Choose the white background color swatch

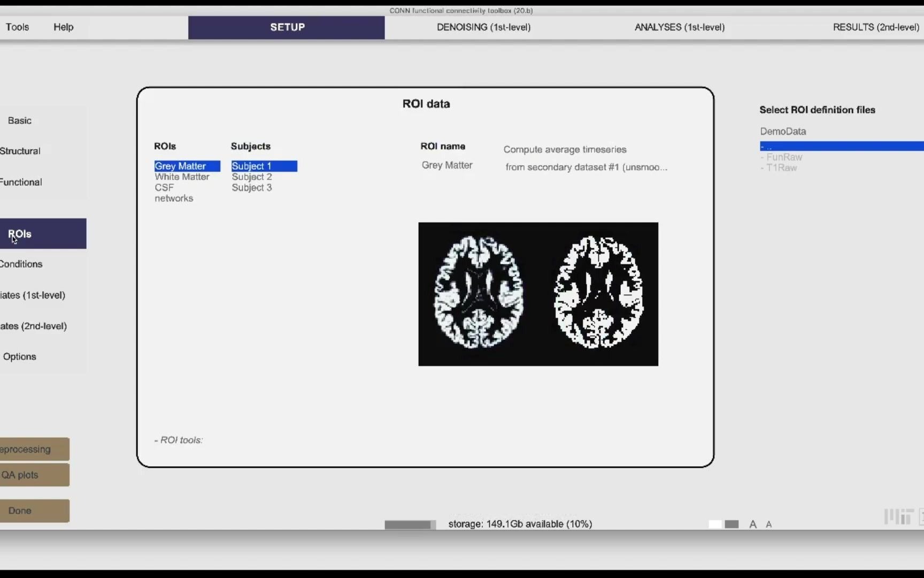pyautogui.click(x=715, y=524)
